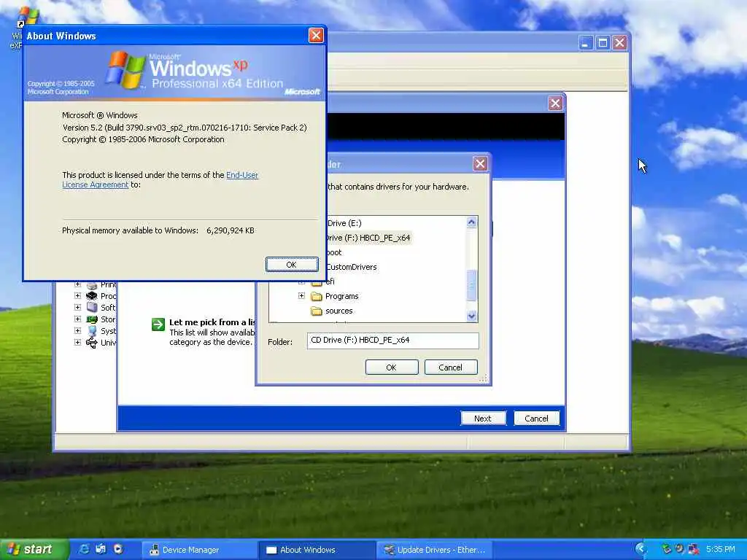Select the boot folder entry
This screenshot has width=747, height=560.
tap(334, 252)
